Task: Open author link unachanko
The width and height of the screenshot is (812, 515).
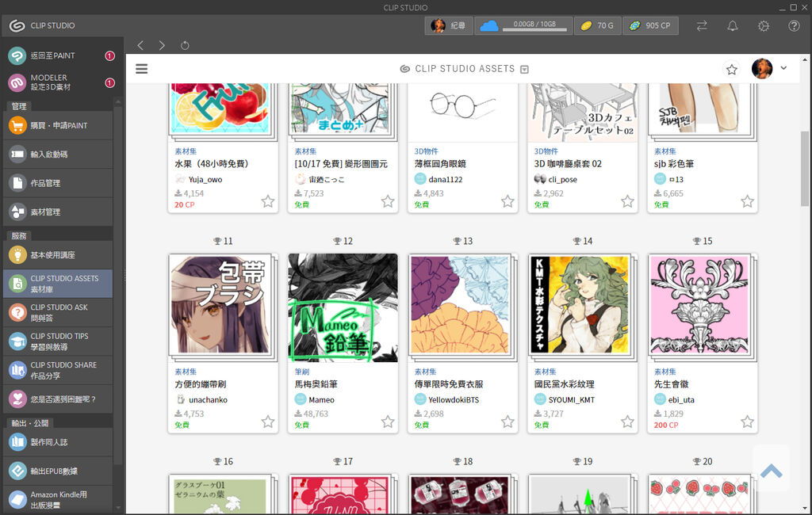Action: click(208, 399)
